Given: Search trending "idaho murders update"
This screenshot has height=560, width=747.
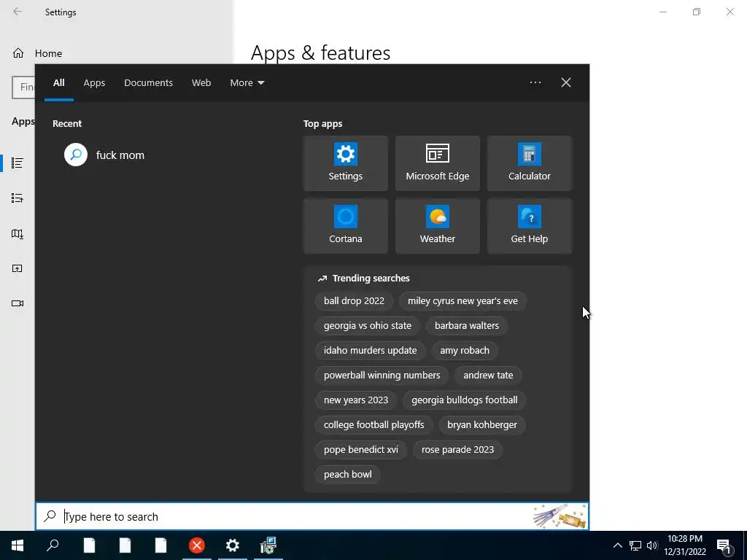Looking at the screenshot, I should pyautogui.click(x=370, y=351).
